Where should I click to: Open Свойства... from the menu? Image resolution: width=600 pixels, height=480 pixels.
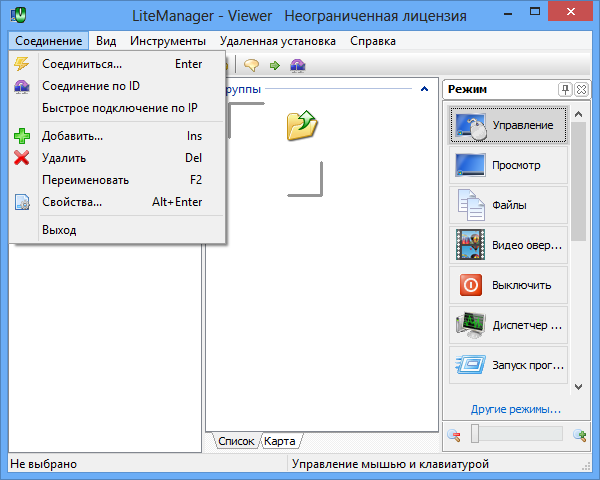point(117,202)
